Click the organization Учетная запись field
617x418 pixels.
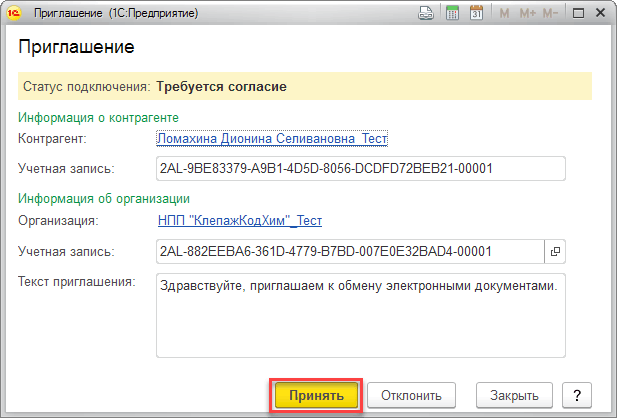coord(350,251)
